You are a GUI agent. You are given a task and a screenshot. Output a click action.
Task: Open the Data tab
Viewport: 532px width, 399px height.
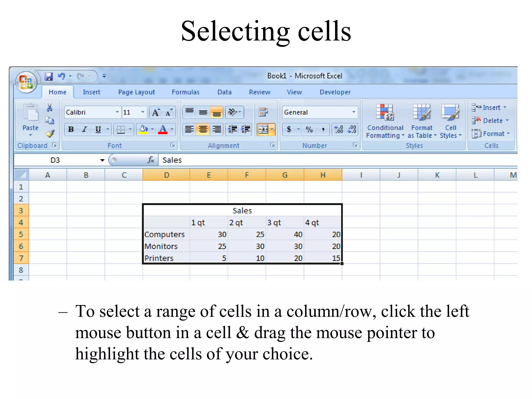tap(224, 92)
